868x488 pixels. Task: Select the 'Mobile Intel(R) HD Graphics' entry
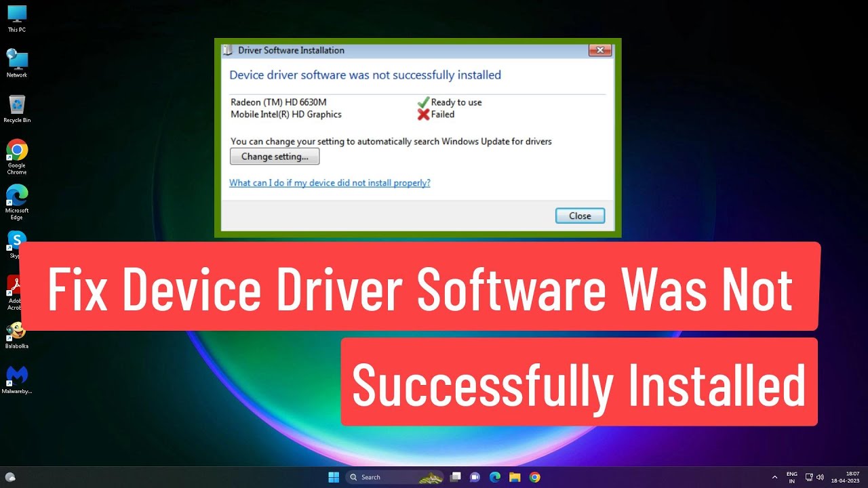(286, 115)
